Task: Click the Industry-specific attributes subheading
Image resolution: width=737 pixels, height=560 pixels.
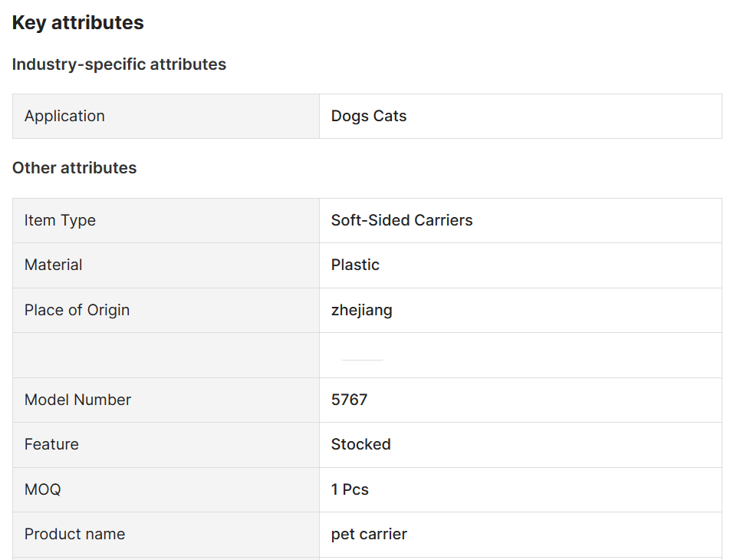Action: coord(119,64)
